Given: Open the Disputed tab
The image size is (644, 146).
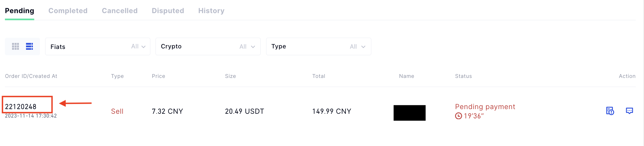Looking at the screenshot, I should pos(168,11).
